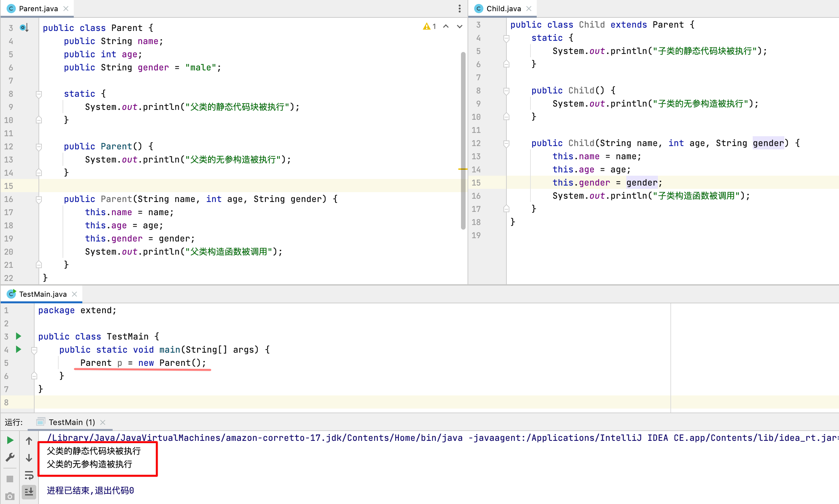Toggle soft-wrap for console output
Viewport: 839px width, 504px height.
coord(29,475)
